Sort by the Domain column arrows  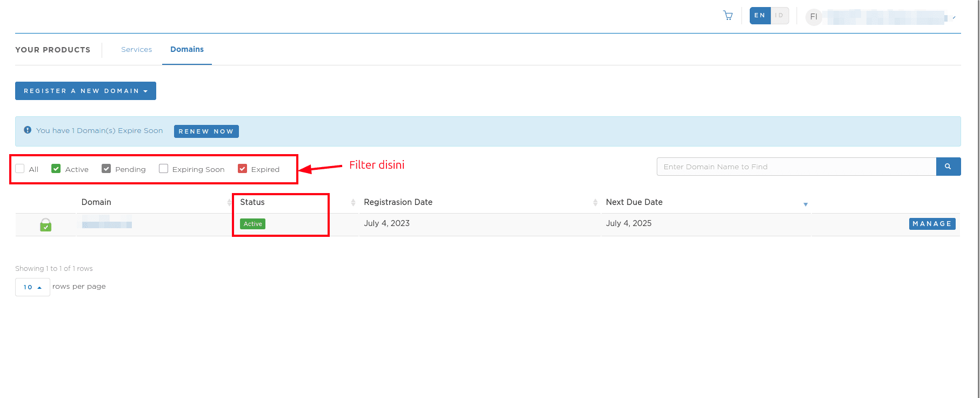[x=229, y=202]
